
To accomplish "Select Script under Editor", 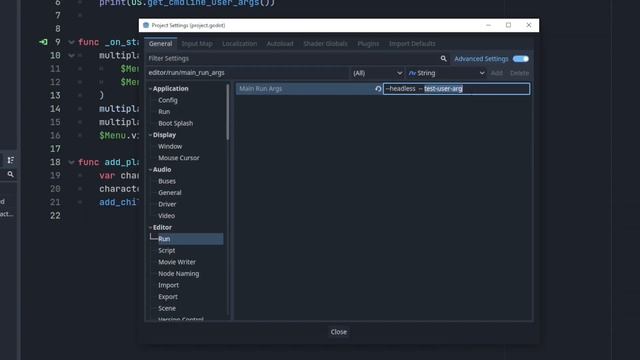I will click(167, 251).
